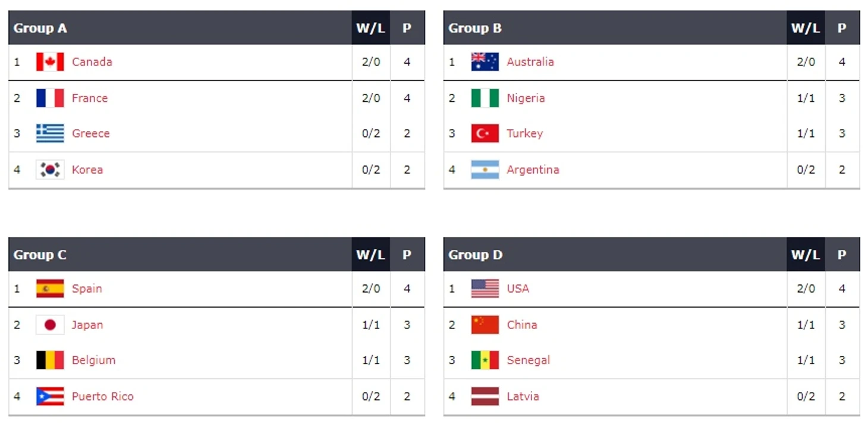
Task: Open the Argentina team link
Action: [533, 170]
